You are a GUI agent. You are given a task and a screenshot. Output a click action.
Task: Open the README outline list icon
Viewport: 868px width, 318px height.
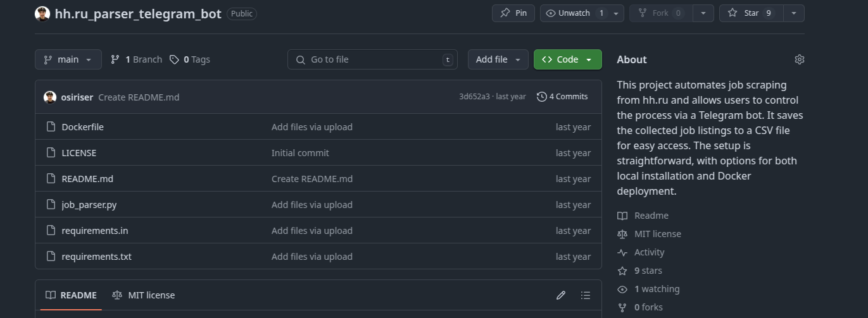[586, 295]
